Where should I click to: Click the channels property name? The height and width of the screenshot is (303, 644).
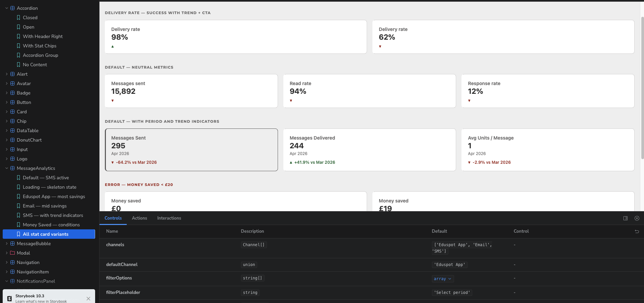pos(115,245)
